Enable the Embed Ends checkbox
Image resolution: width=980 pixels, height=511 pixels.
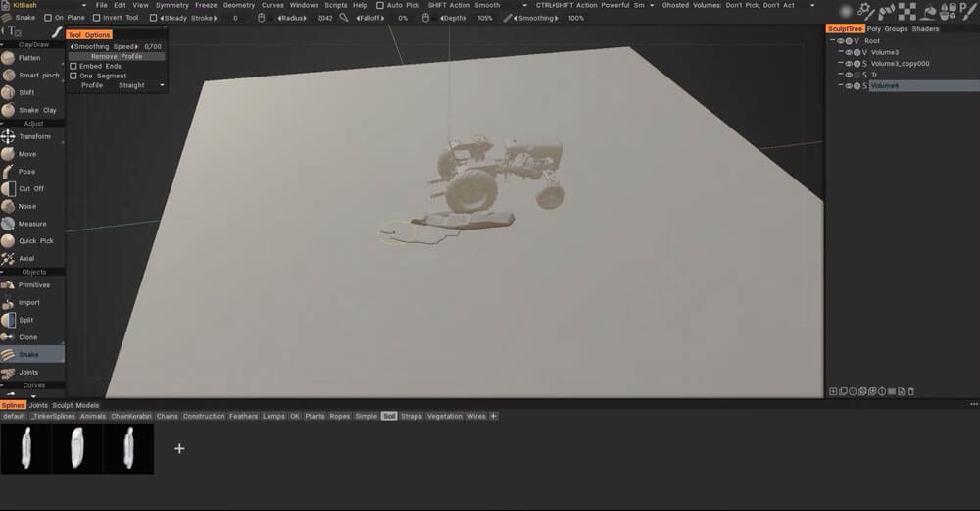click(x=73, y=66)
